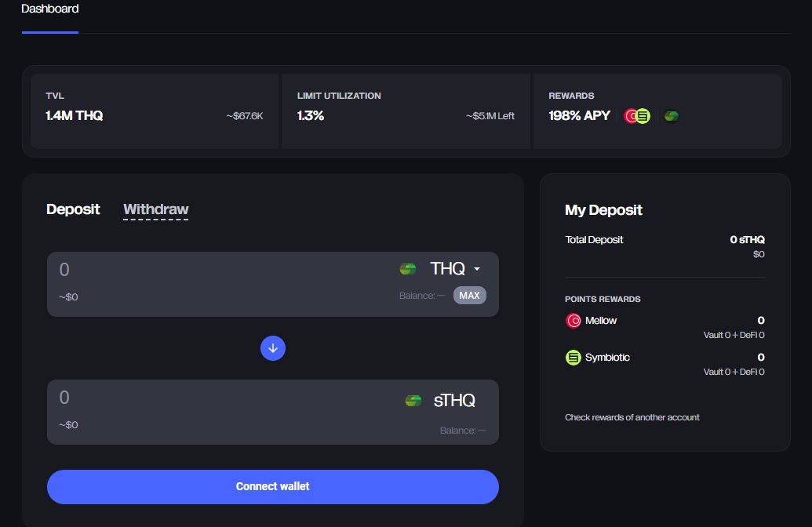Viewport: 812px width, 527px height.
Task: Click the MAX amount button
Action: click(x=470, y=295)
